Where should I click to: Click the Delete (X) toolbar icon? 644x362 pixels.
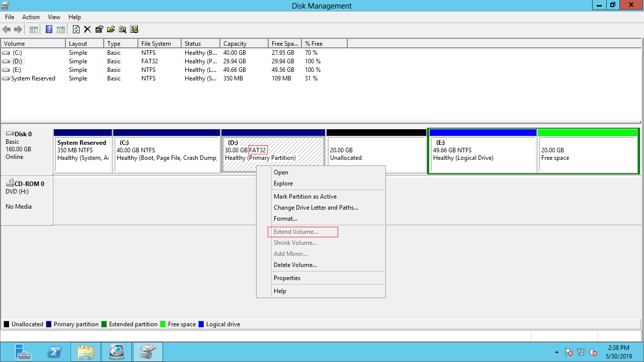point(87,30)
